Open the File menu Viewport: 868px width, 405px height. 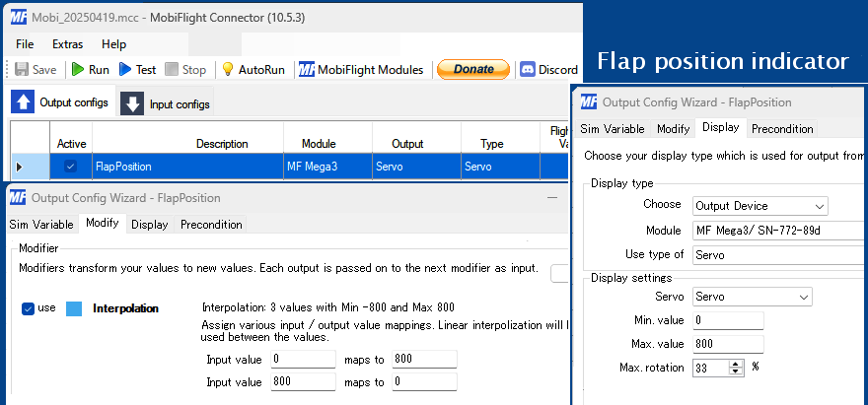25,44
